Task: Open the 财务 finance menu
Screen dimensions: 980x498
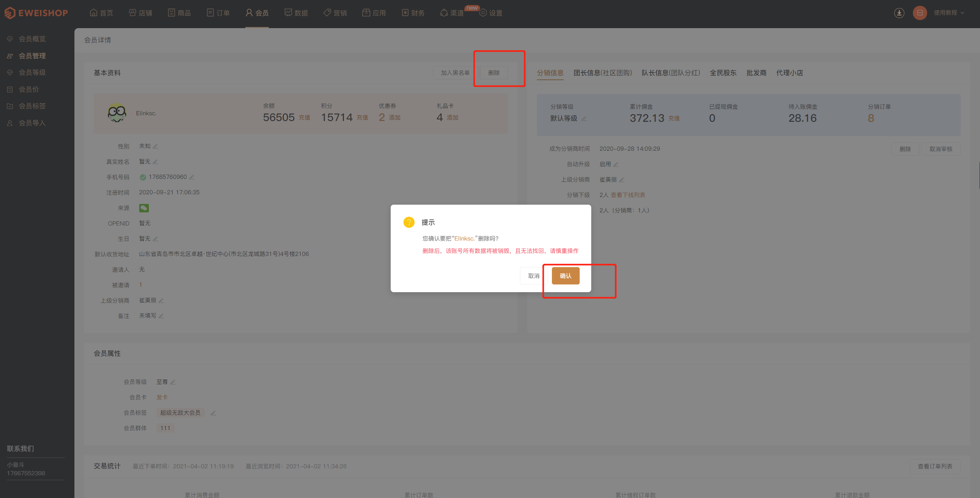Action: (413, 13)
